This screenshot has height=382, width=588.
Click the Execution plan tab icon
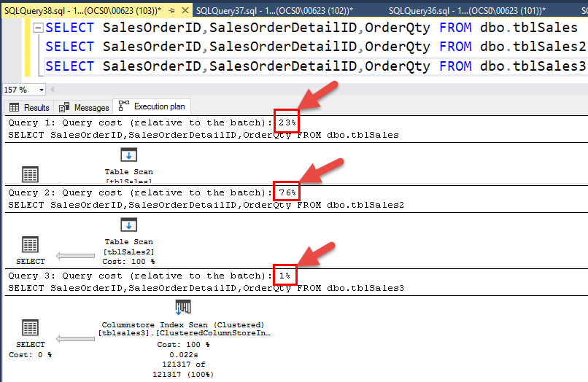[x=124, y=106]
